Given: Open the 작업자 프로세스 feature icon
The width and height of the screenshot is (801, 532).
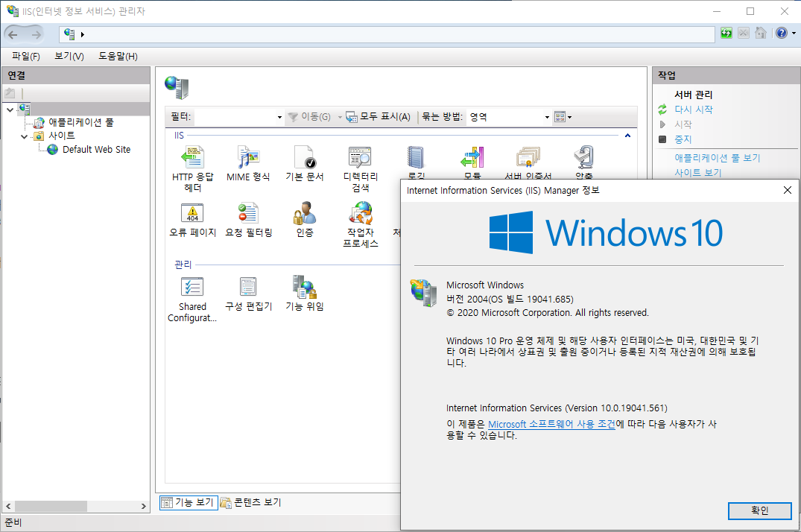Looking at the screenshot, I should [x=360, y=213].
